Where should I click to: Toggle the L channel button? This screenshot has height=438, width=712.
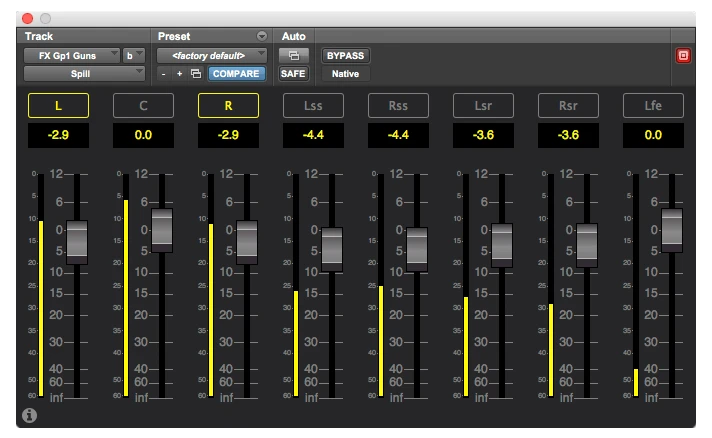(x=59, y=105)
